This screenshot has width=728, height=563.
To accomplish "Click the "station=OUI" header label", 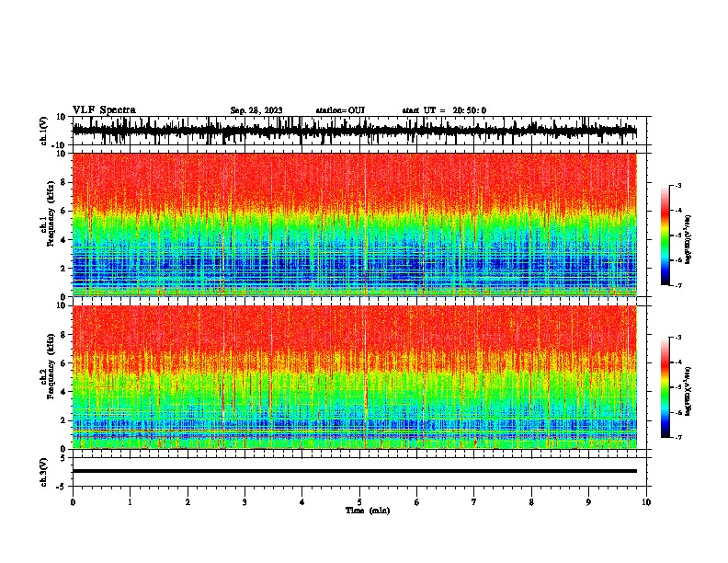I will tap(340, 110).
